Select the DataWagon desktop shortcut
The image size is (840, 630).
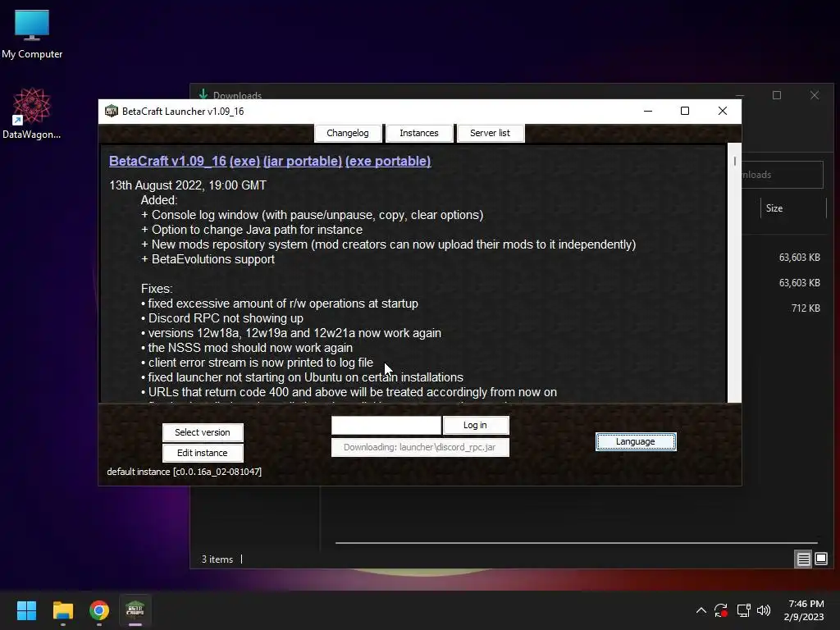tap(32, 113)
